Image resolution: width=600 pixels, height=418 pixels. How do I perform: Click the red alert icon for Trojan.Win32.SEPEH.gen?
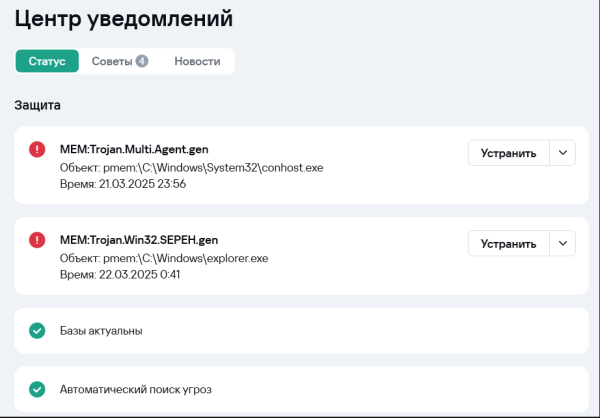click(37, 240)
